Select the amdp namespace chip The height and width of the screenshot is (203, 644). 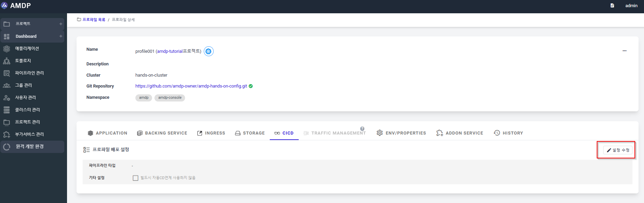(x=144, y=98)
